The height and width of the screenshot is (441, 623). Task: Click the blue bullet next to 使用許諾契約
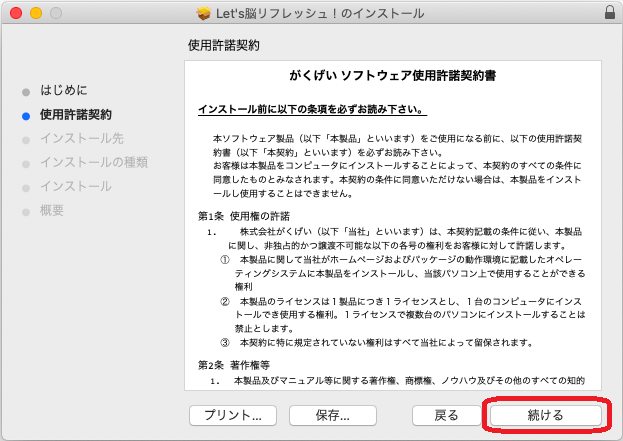point(26,116)
